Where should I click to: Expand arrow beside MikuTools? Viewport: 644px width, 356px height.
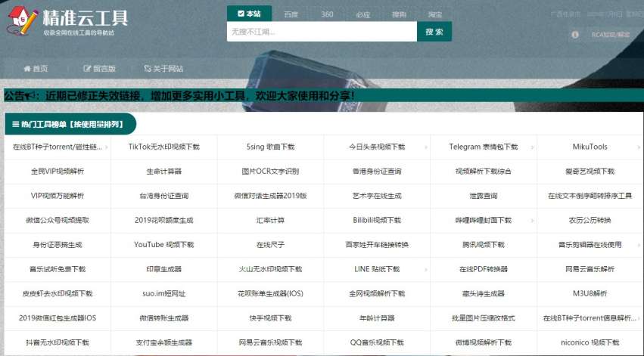point(639,147)
